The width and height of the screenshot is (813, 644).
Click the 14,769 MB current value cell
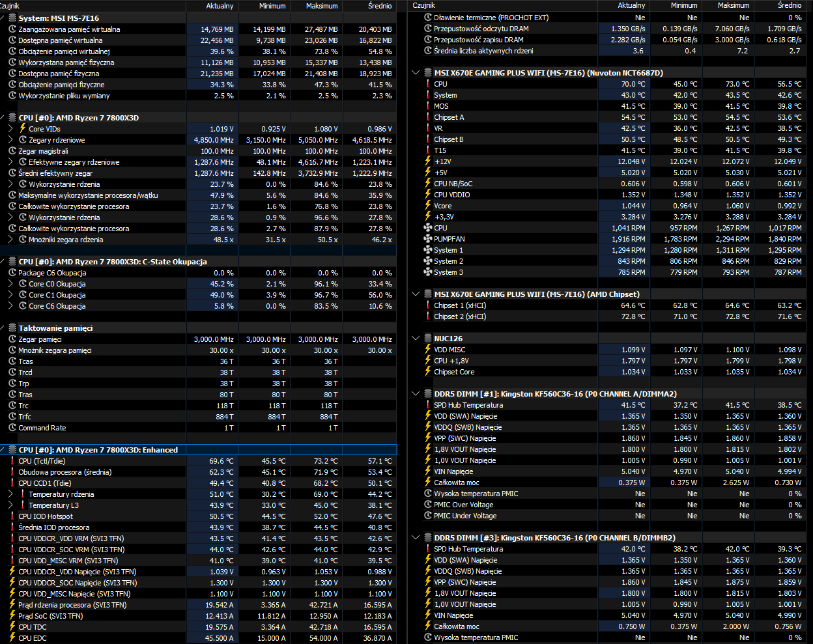(212, 29)
